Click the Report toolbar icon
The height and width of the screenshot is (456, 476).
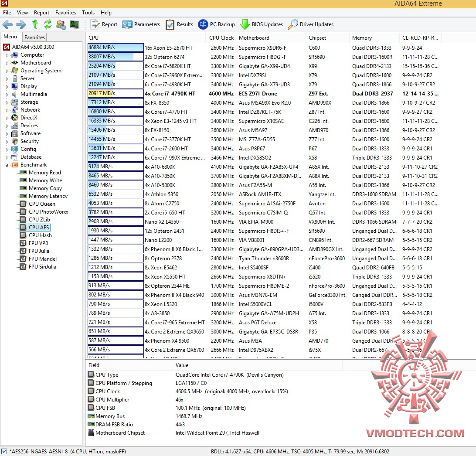click(104, 24)
